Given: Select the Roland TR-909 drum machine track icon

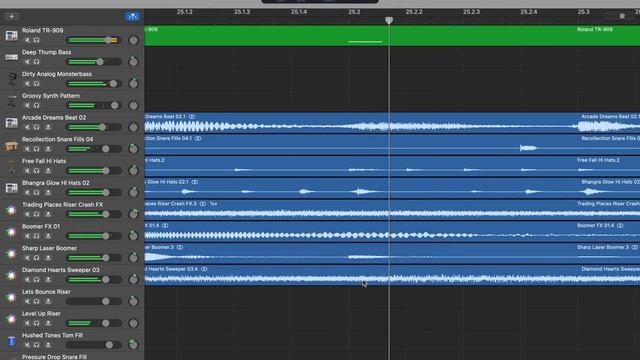Looking at the screenshot, I should [x=11, y=36].
